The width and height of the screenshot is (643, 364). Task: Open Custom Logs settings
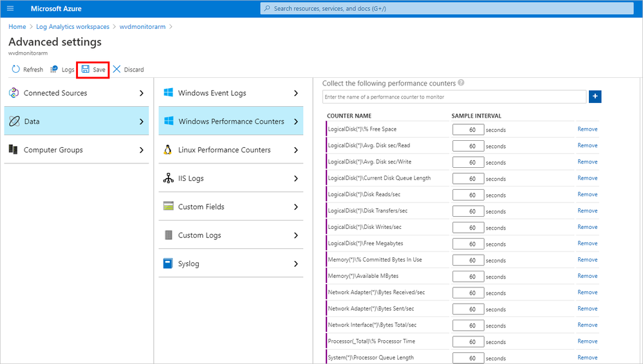(231, 235)
